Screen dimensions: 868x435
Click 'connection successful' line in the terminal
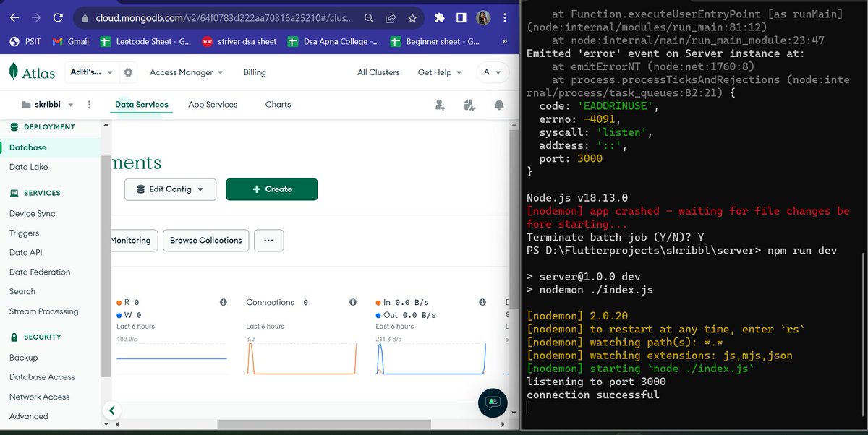tap(592, 395)
